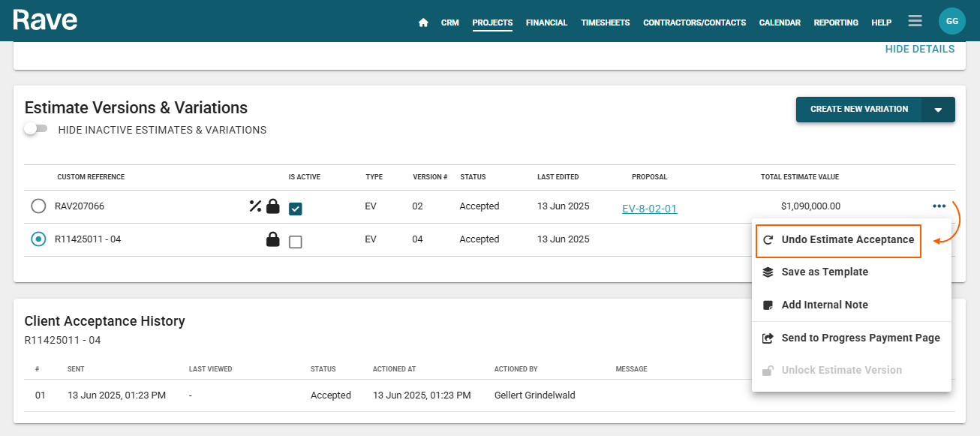
Task: Click the lock icon on R11425011 - 04 row
Action: (273, 239)
